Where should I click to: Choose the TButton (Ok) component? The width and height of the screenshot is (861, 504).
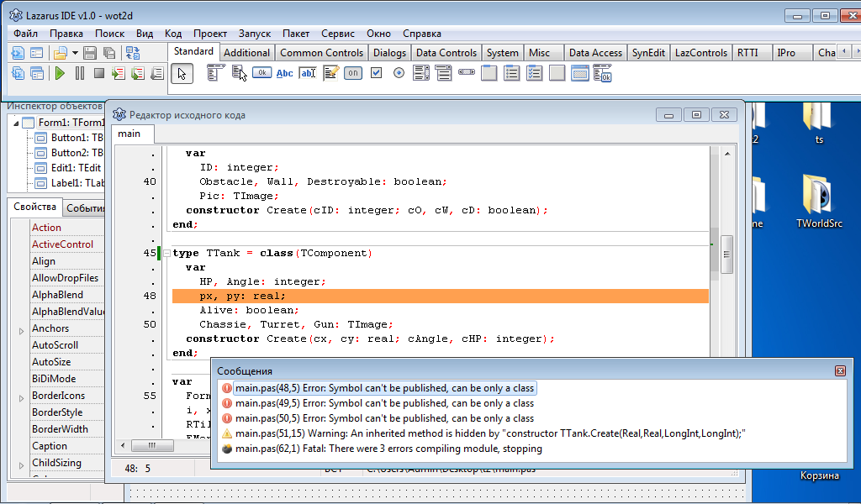coord(262,72)
